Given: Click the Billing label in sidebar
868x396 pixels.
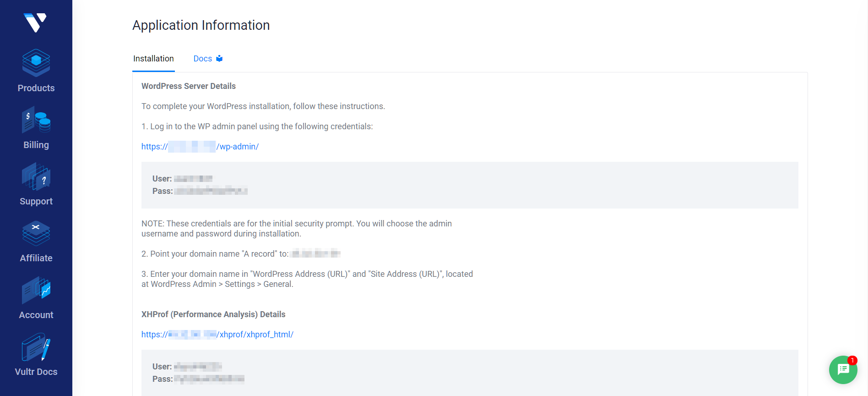Looking at the screenshot, I should 36,145.
